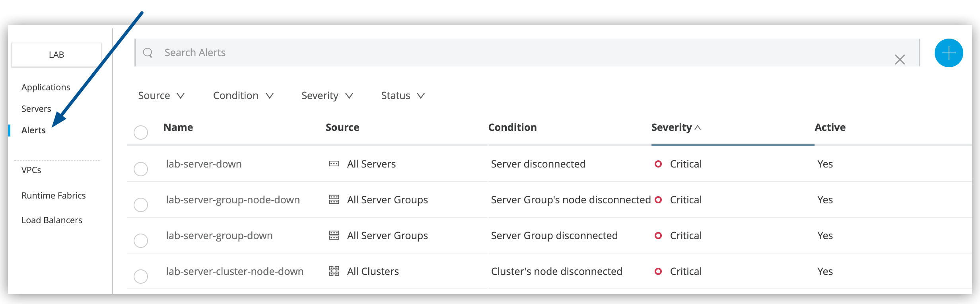Click server groups icon in lab-server-group-down row
The width and height of the screenshot is (980, 304).
[x=334, y=236]
